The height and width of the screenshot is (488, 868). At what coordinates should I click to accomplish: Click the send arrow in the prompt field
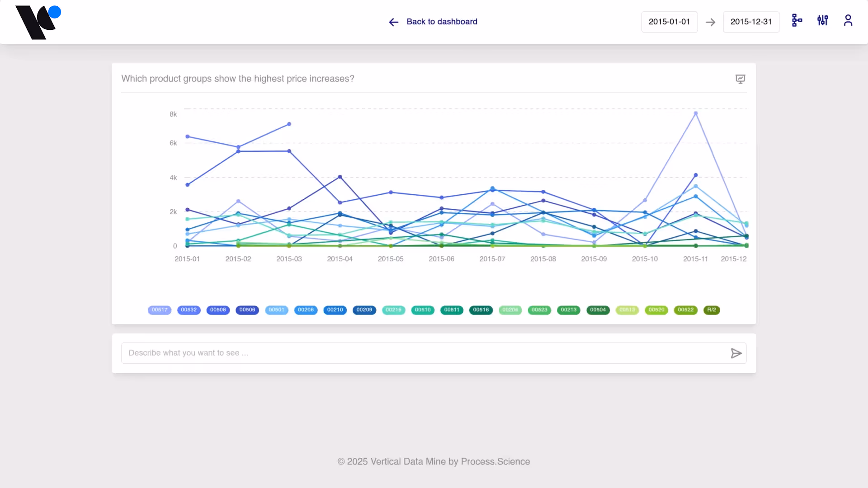(x=736, y=353)
